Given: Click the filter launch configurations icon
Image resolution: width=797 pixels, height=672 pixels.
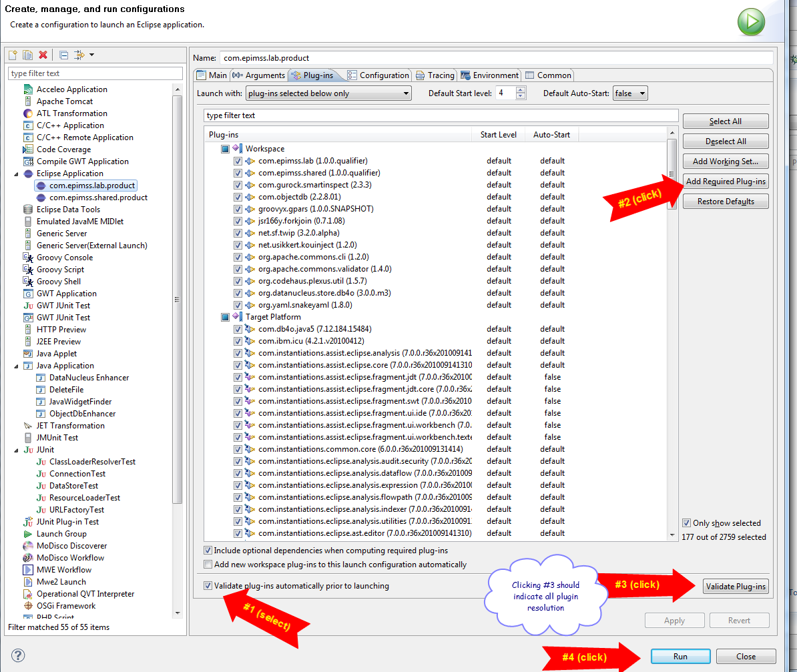Looking at the screenshot, I should coord(79,55).
